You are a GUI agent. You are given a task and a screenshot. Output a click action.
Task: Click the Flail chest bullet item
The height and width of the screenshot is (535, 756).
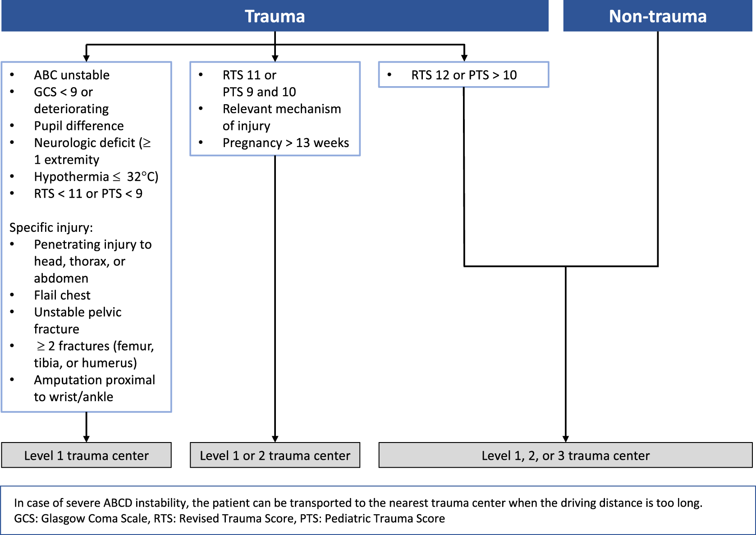coord(62,295)
